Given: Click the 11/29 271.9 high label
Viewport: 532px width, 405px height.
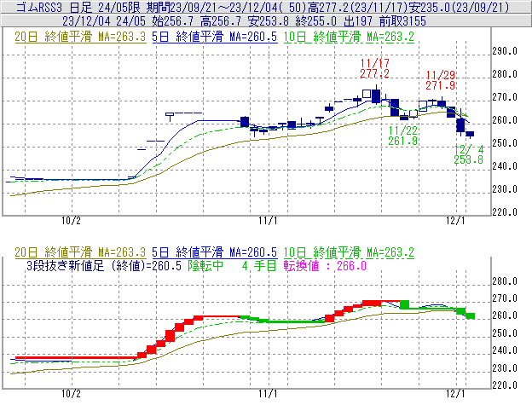Looking at the screenshot, I should [441, 80].
